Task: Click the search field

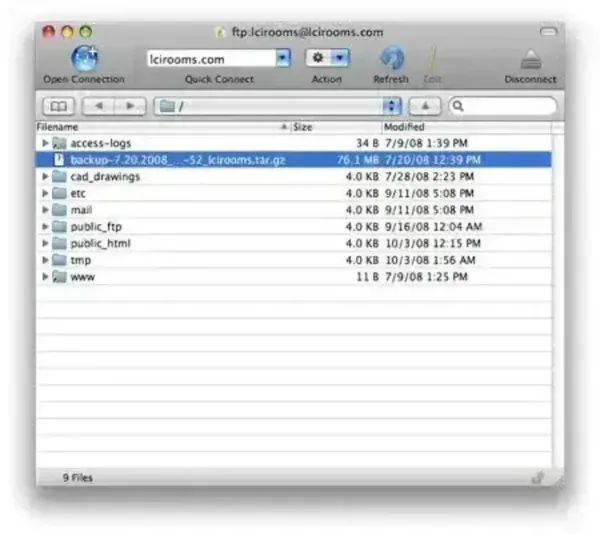Action: (503, 106)
